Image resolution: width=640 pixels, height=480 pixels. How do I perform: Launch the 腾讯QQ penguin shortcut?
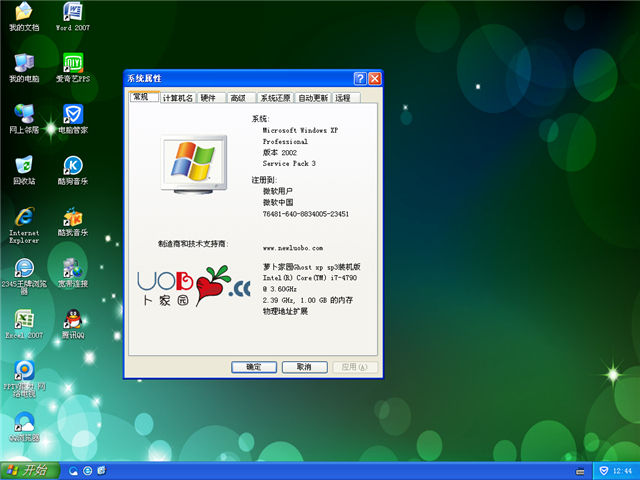point(73,324)
